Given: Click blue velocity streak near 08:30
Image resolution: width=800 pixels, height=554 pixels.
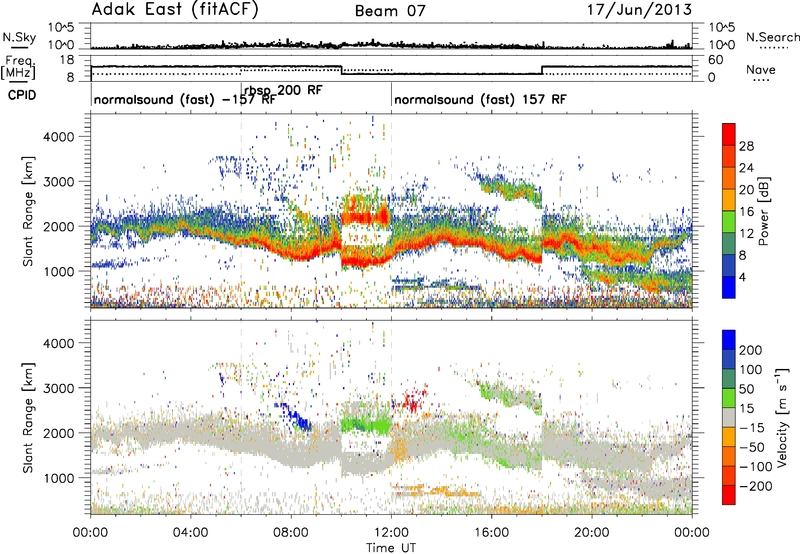Looking at the screenshot, I should click(x=295, y=415).
